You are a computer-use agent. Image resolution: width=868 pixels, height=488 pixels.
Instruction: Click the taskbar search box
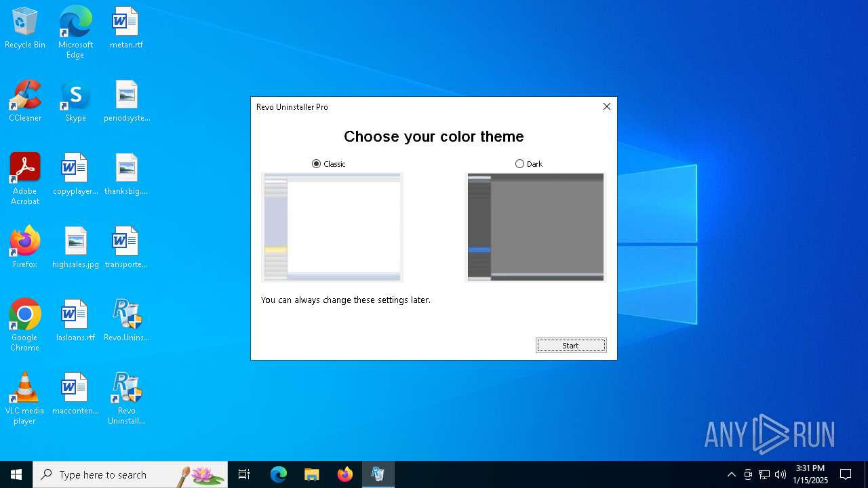[x=130, y=474]
